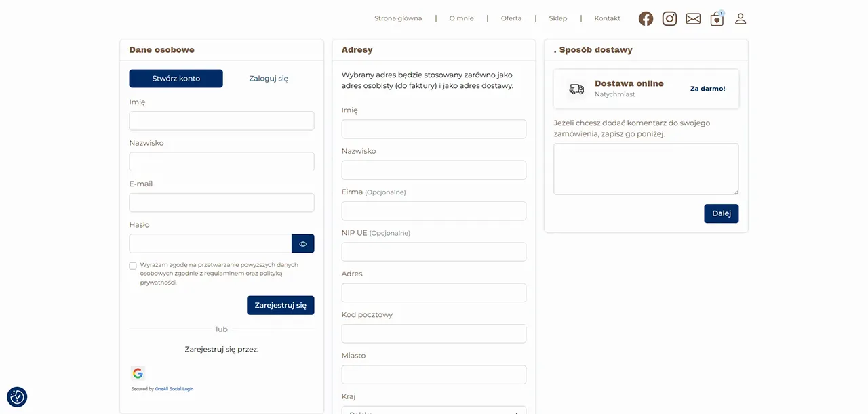Open the Facebook profile icon
The height and width of the screenshot is (414, 868).
pyautogui.click(x=646, y=19)
